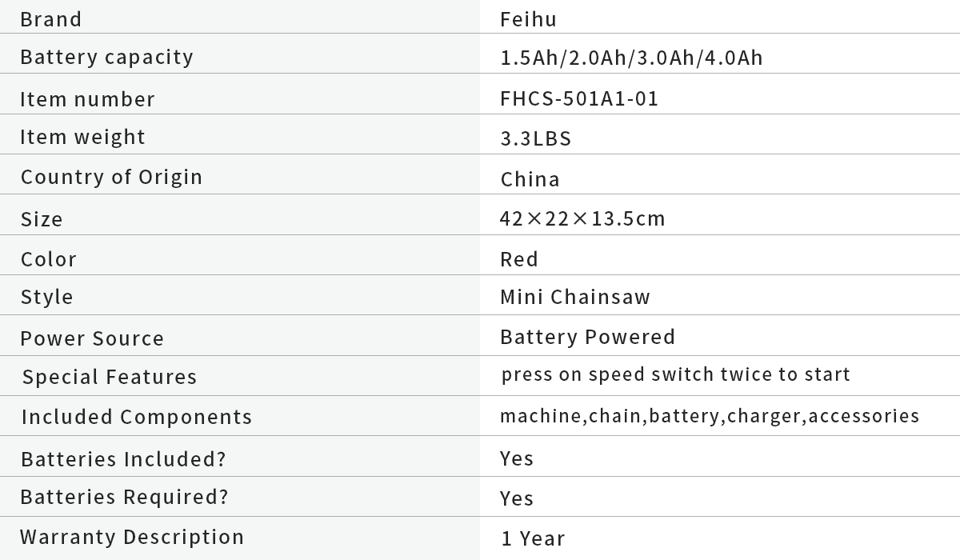Select the Style row label
The image size is (960, 560).
[46, 298]
